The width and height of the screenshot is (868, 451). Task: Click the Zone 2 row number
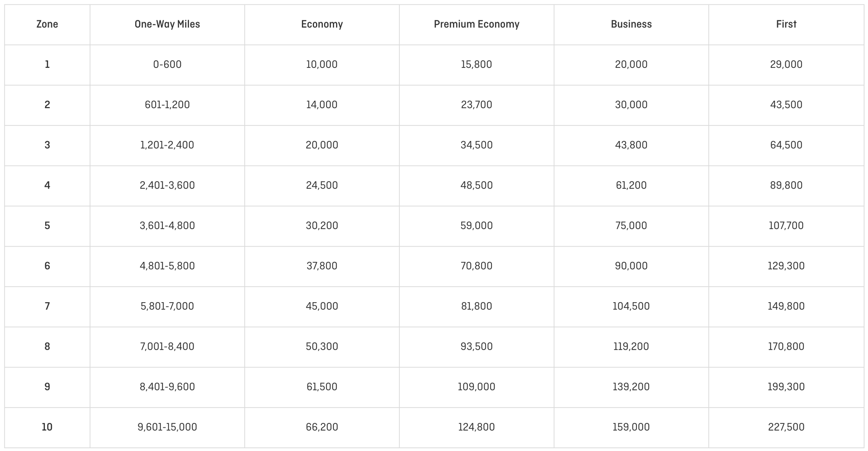click(x=47, y=105)
